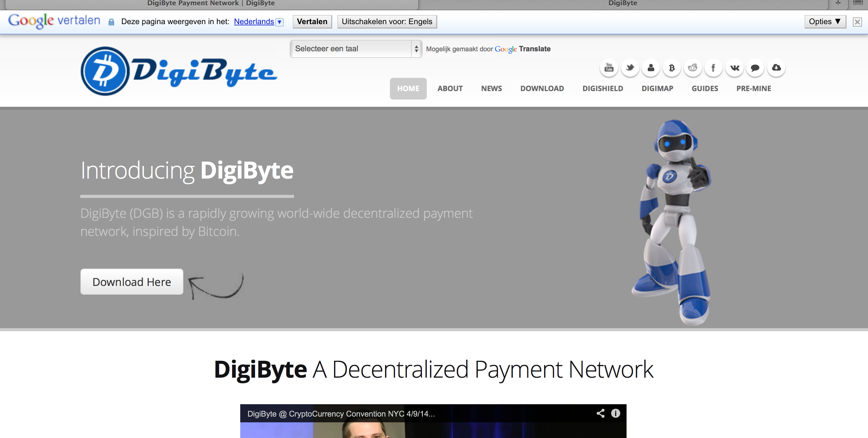Click the cloud download social icon
The image size is (868, 438).
[x=776, y=68]
